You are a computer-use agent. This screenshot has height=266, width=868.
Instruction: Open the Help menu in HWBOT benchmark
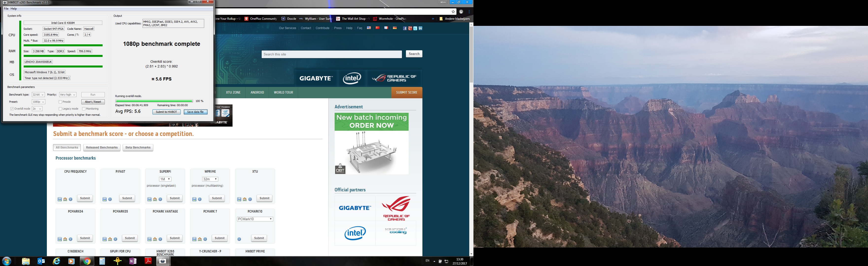coord(14,9)
